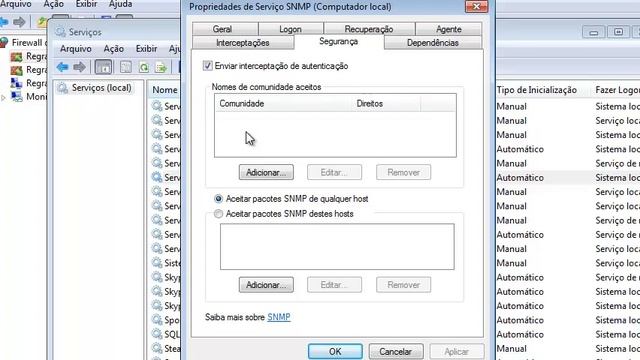Image resolution: width=640 pixels, height=360 pixels.
Task: Select the Segurança tab
Action: [x=339, y=42]
